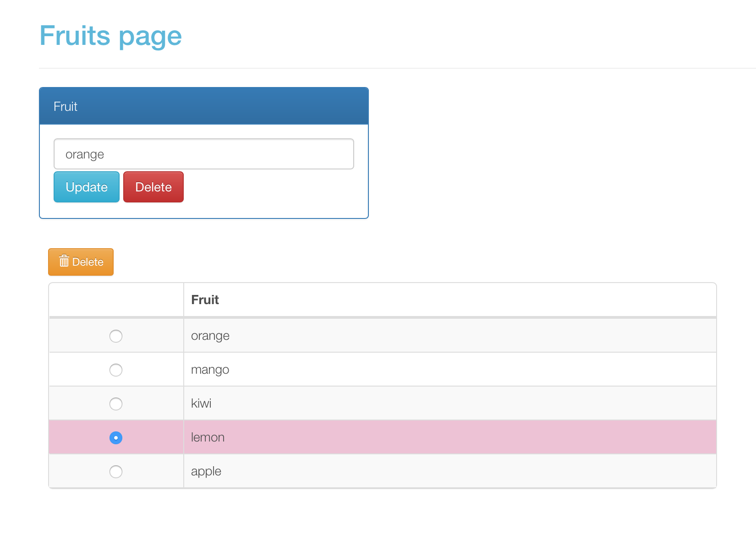This screenshot has width=756, height=545.
Task: Click the orange text inside the input field
Action: click(84, 154)
